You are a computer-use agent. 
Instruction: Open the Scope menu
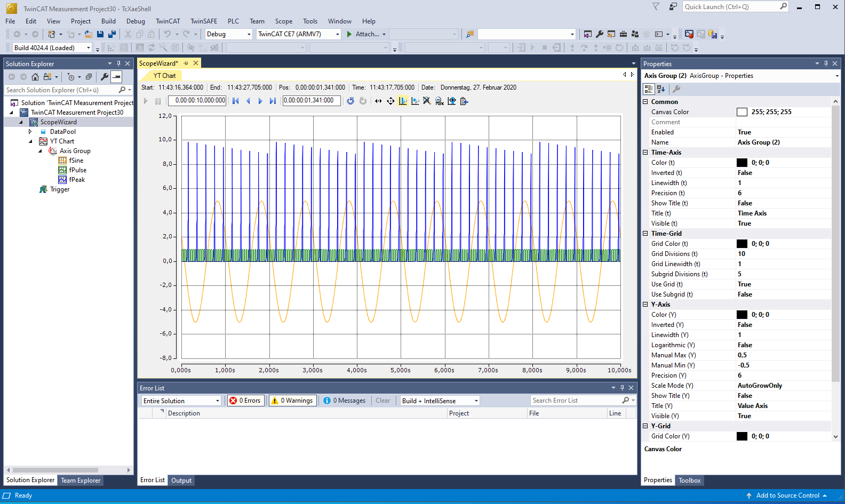[284, 21]
